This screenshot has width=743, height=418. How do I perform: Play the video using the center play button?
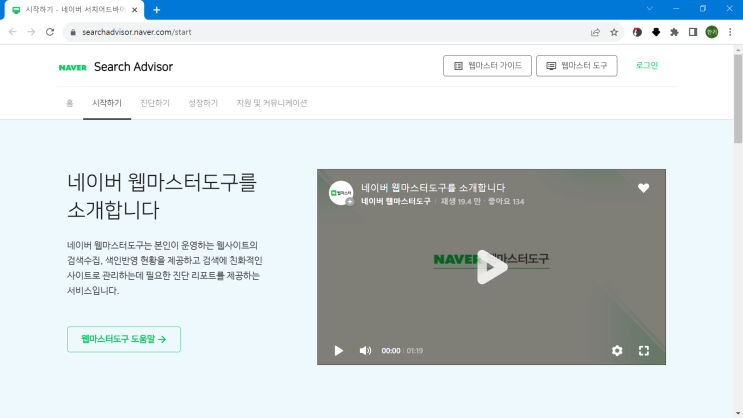[x=491, y=267]
